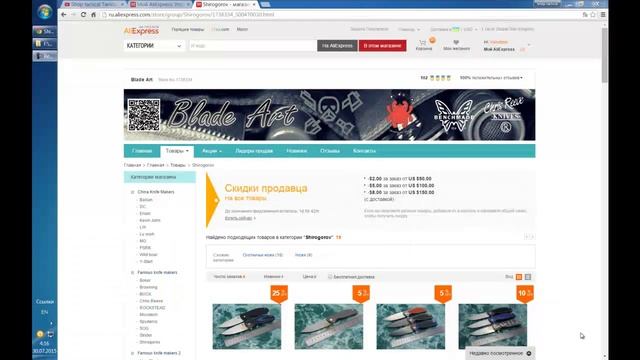The width and height of the screenshot is (640, 360).
Task: Open the Отзывы tab
Action: point(330,151)
